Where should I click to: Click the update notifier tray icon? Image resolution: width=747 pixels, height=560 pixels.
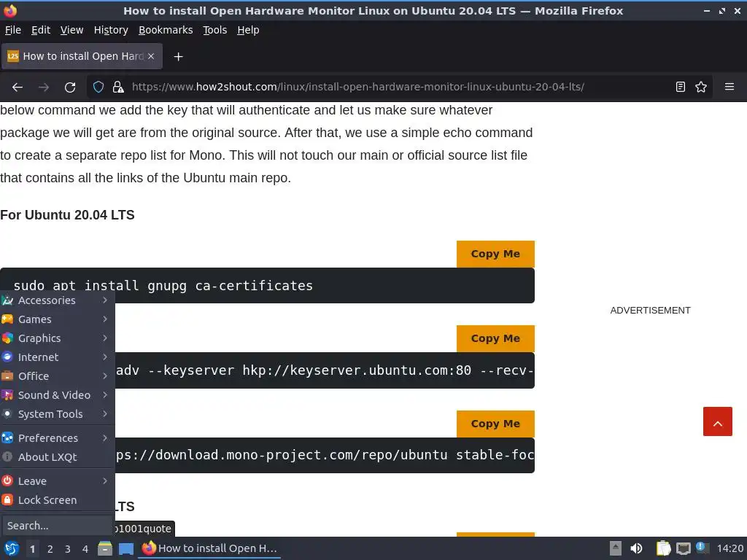pyautogui.click(x=703, y=548)
